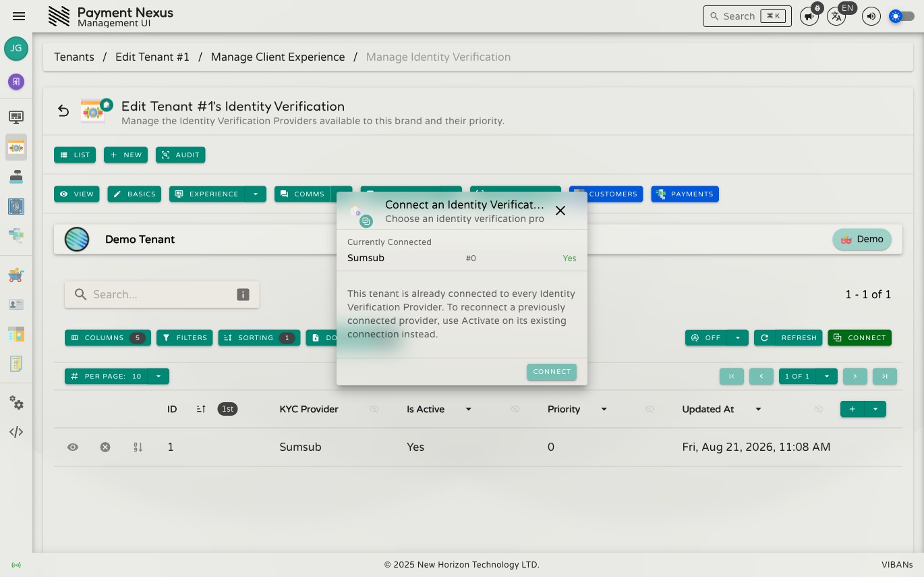Open the ID card sidebar icon
The width and height of the screenshot is (924, 577).
(16, 304)
